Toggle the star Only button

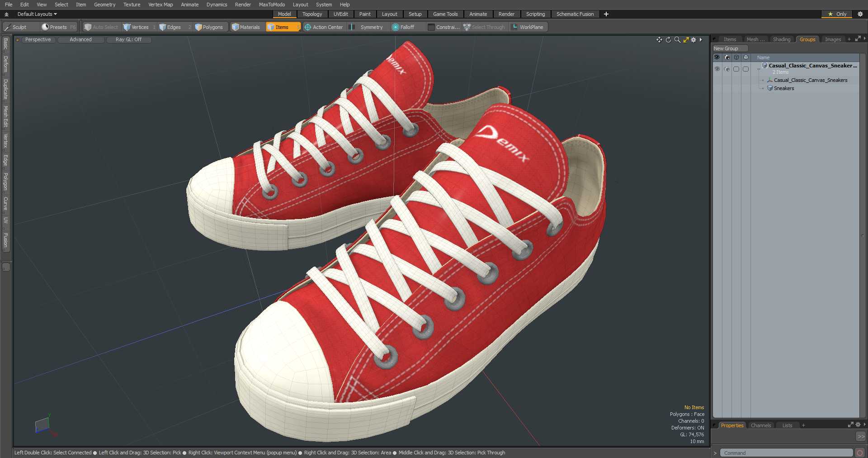pyautogui.click(x=837, y=14)
